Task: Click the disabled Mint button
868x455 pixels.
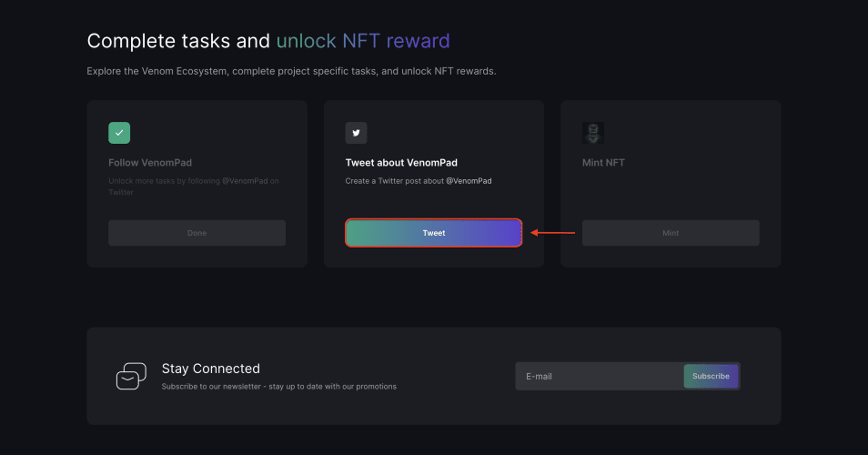Action: [671, 233]
